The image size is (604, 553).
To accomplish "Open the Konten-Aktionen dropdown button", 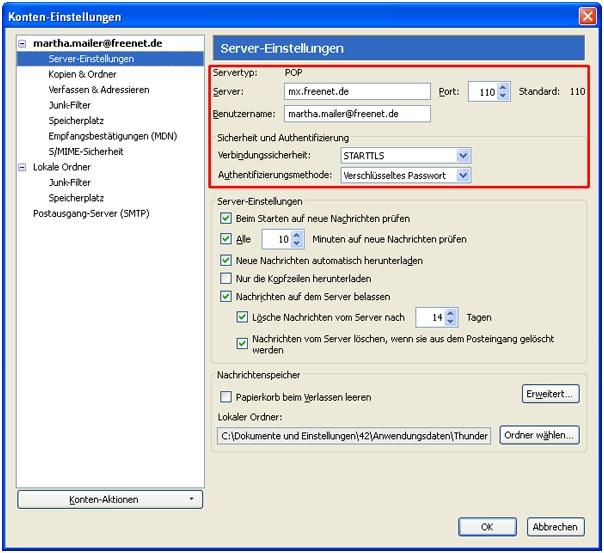I will [110, 499].
